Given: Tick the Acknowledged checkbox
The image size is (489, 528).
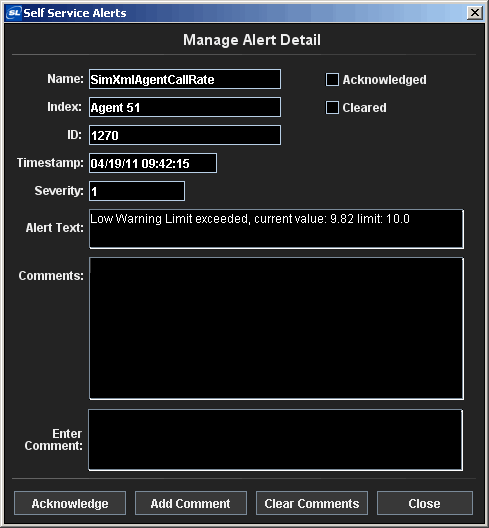Looking at the screenshot, I should point(332,80).
